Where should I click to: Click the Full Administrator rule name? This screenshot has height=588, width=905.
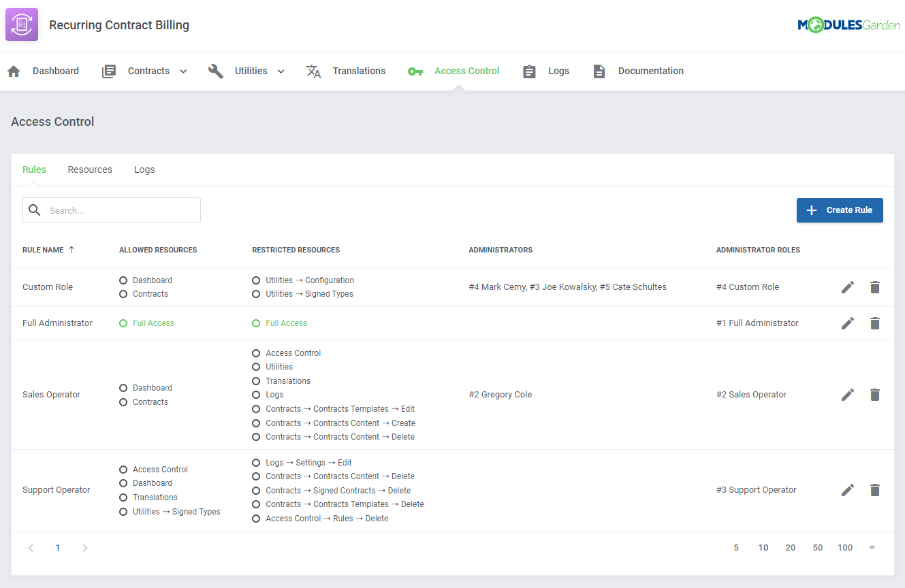tap(57, 323)
